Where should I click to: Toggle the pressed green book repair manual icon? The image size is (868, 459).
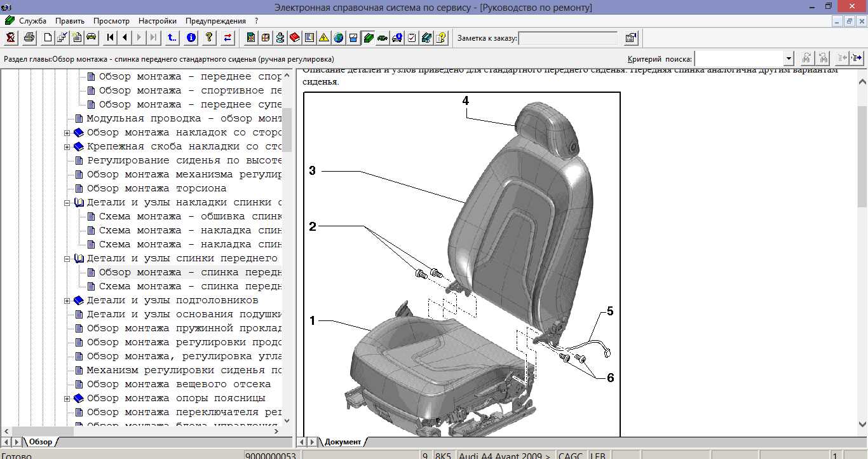coord(368,38)
